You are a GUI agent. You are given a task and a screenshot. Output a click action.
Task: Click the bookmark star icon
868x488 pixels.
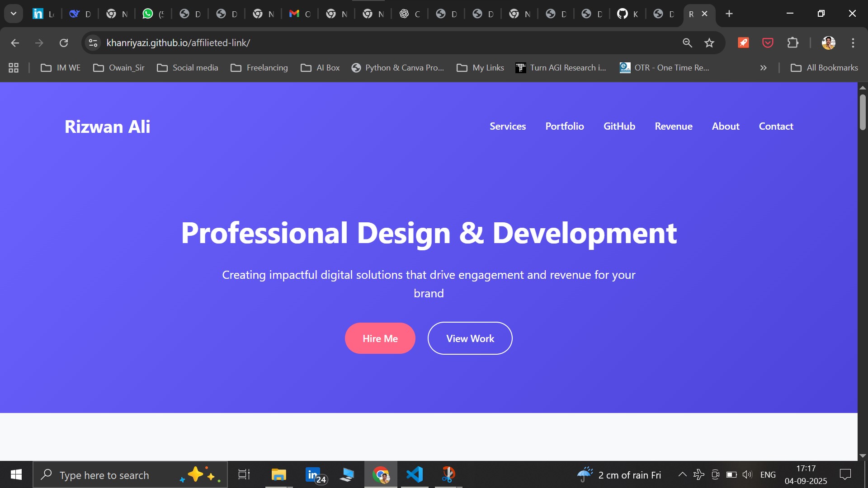(709, 43)
